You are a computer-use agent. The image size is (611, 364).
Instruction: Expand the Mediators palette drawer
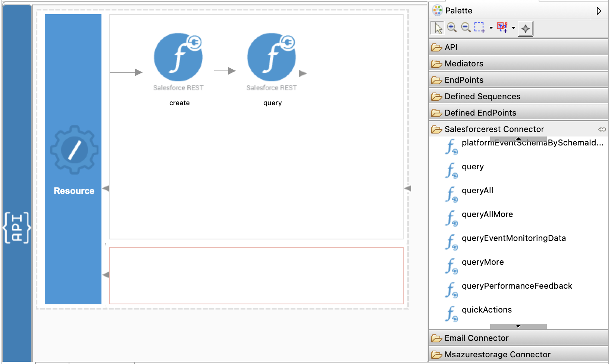518,63
